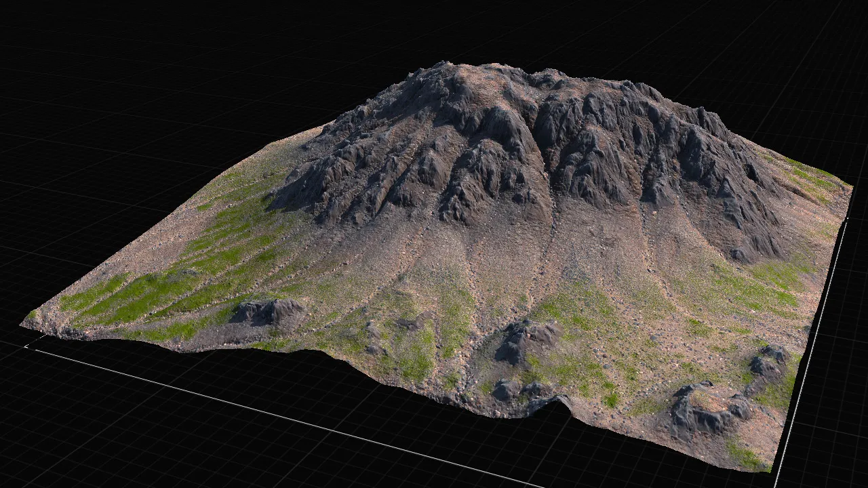Click the terrain's pointed left corner tip

(x=25, y=324)
